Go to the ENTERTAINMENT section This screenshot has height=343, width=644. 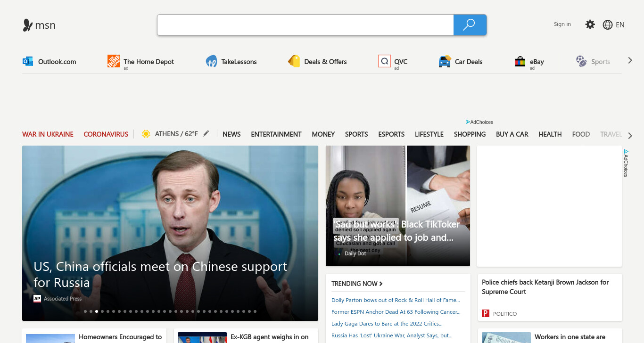click(276, 134)
